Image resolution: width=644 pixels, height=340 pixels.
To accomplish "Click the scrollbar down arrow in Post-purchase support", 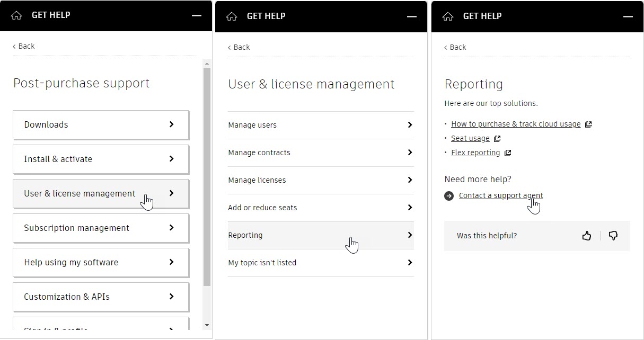I will point(207,325).
